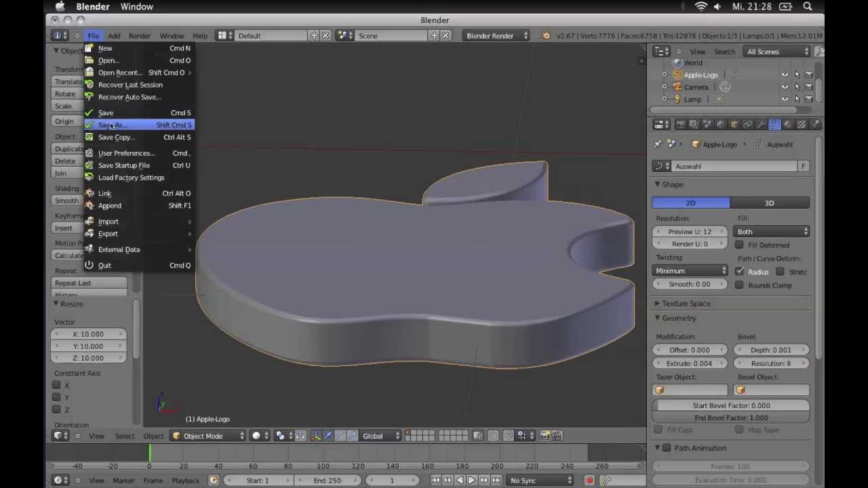Uncheck the Radius checkbox

(739, 272)
